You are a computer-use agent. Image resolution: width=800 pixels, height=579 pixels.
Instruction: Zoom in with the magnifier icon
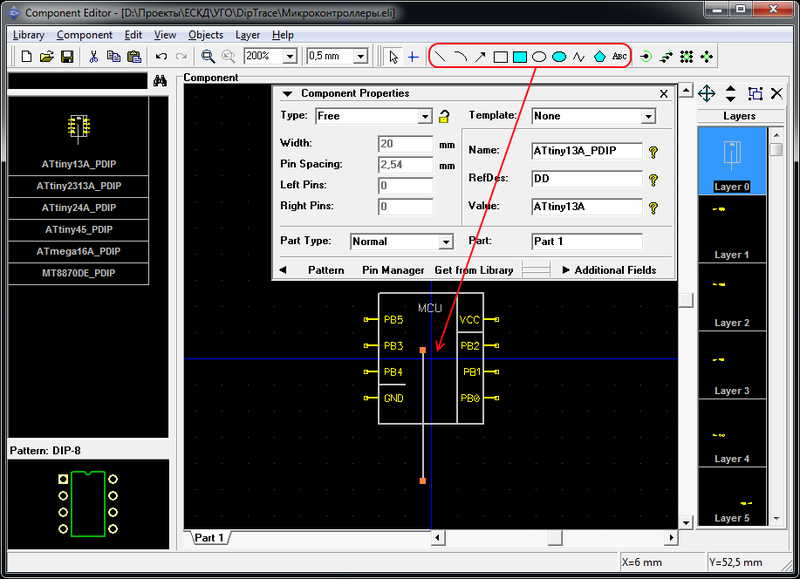click(208, 56)
